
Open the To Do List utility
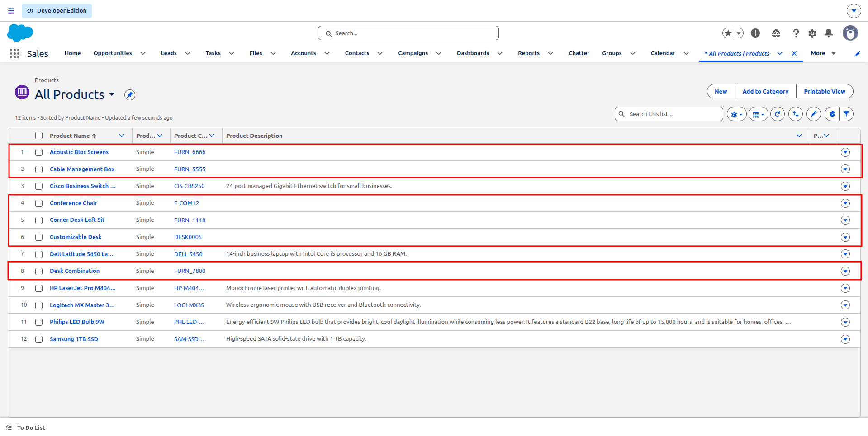pos(26,427)
